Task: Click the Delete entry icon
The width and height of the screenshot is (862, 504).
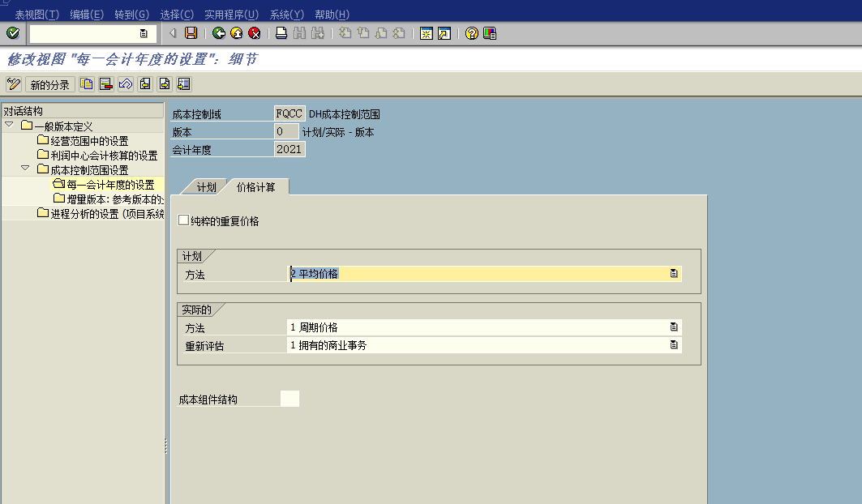Action: (106, 84)
